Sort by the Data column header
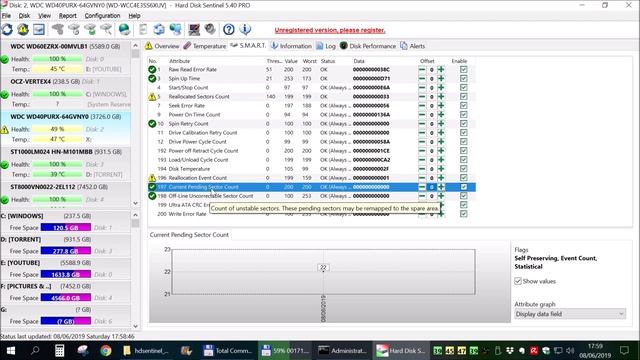This screenshot has width=640, height=360. coord(359,61)
